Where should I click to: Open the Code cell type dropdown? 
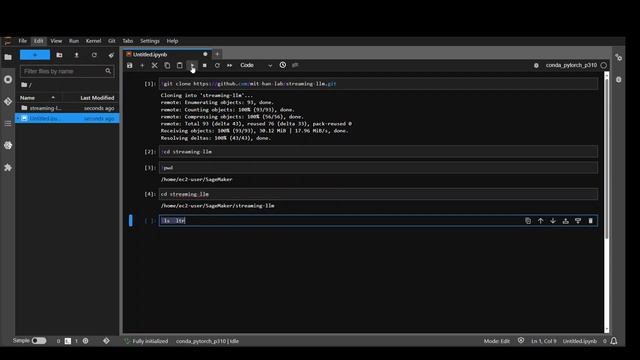tap(256, 65)
